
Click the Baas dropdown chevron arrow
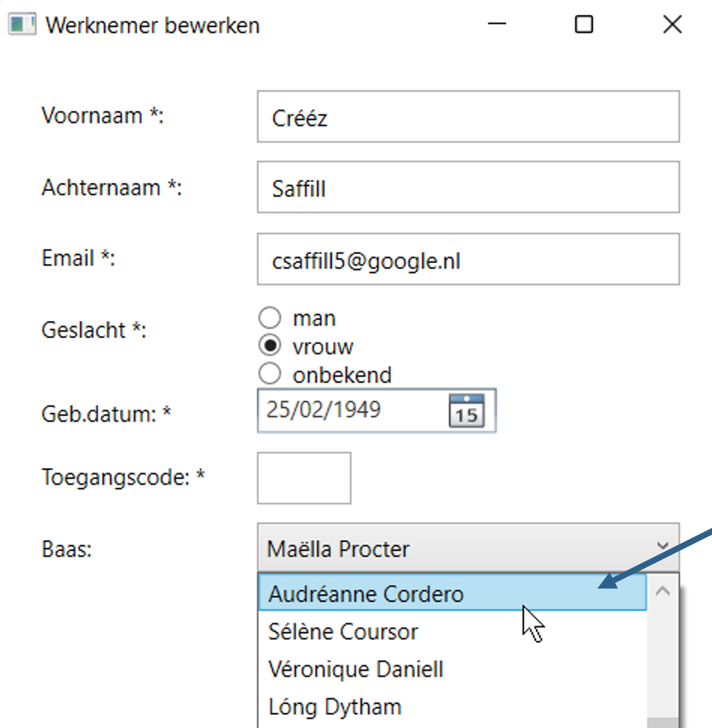pyautogui.click(x=662, y=546)
